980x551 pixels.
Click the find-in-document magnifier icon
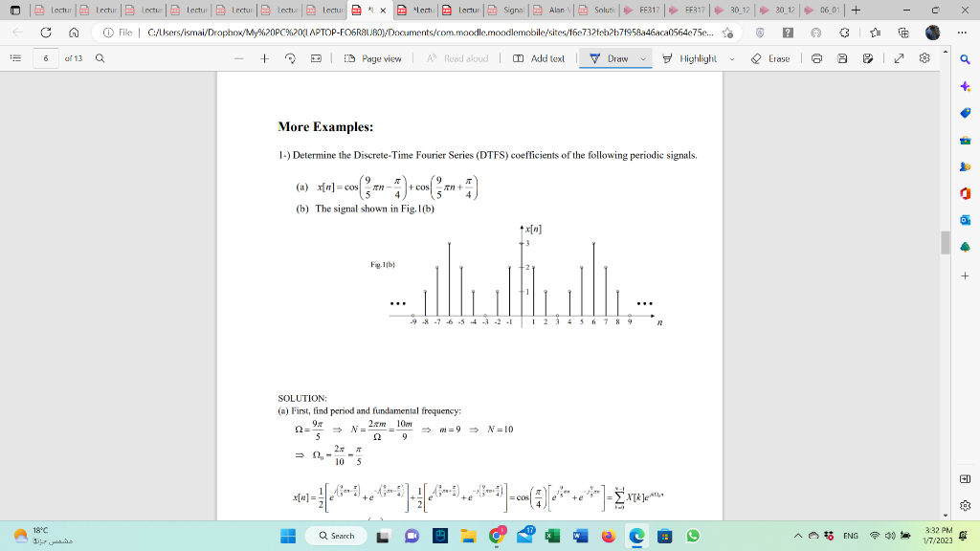[100, 58]
